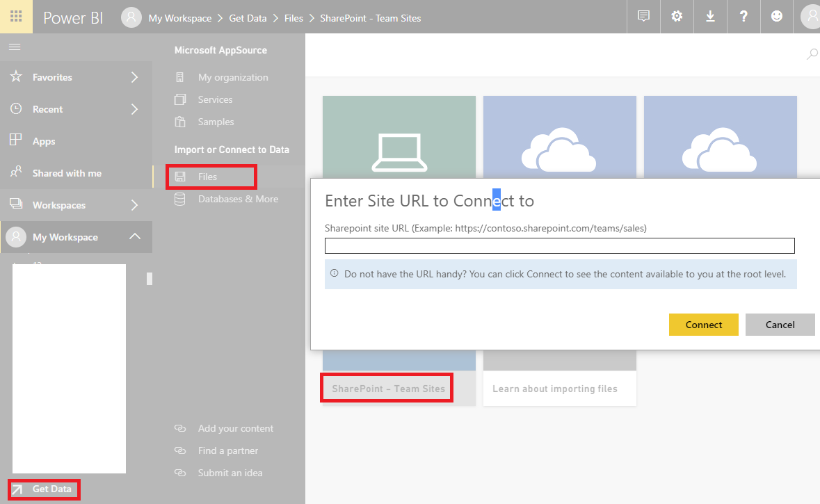The image size is (820, 504).
Task: Click the Shared with me people icon
Action: pyautogui.click(x=16, y=172)
